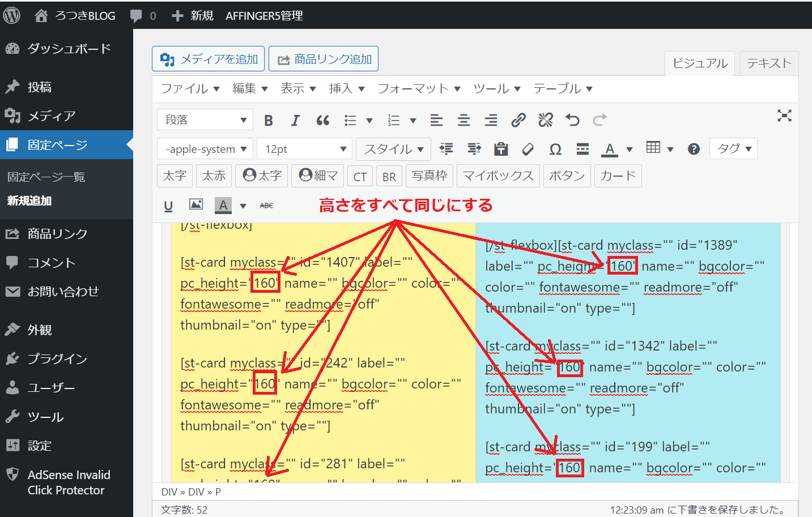
Task: Open the ファイル editor menu
Action: tap(190, 88)
